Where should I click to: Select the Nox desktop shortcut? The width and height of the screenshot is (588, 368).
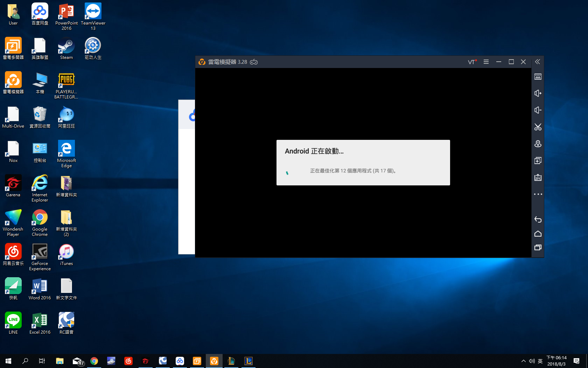pyautogui.click(x=13, y=151)
